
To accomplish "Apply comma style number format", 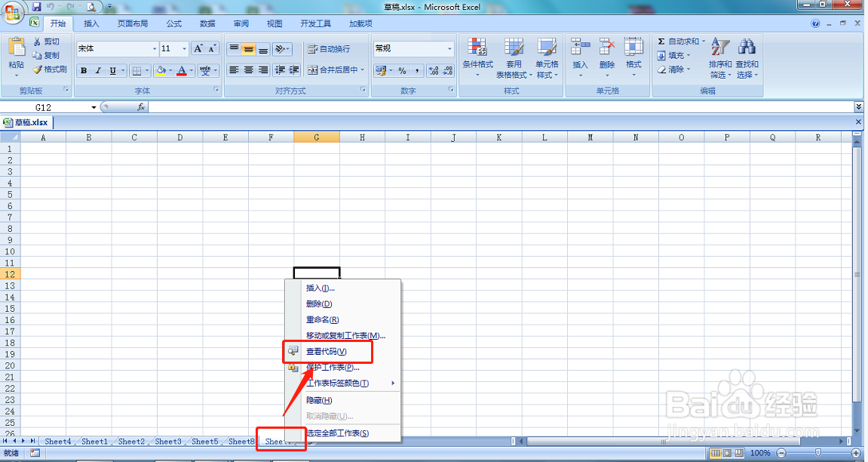I will pyautogui.click(x=417, y=70).
